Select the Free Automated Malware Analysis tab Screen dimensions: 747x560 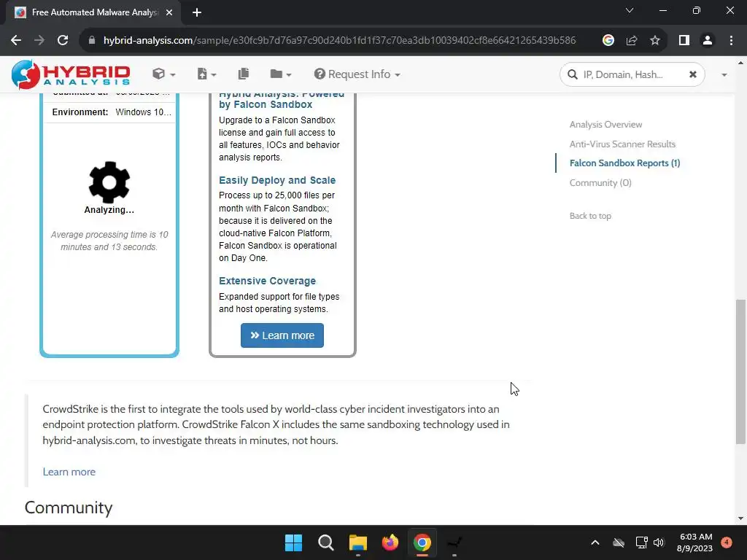coord(94,12)
